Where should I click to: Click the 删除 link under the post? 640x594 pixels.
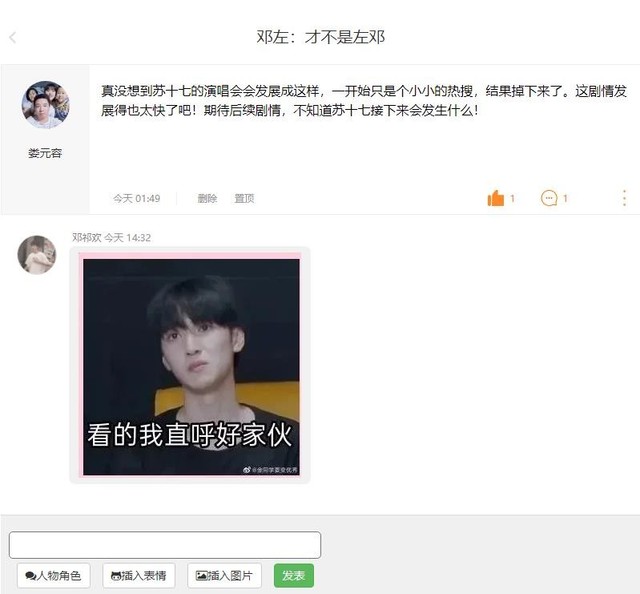207,198
